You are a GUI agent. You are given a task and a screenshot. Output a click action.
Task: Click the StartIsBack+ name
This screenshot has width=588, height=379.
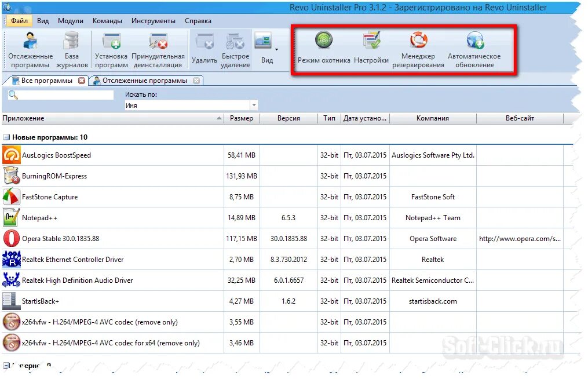click(41, 301)
